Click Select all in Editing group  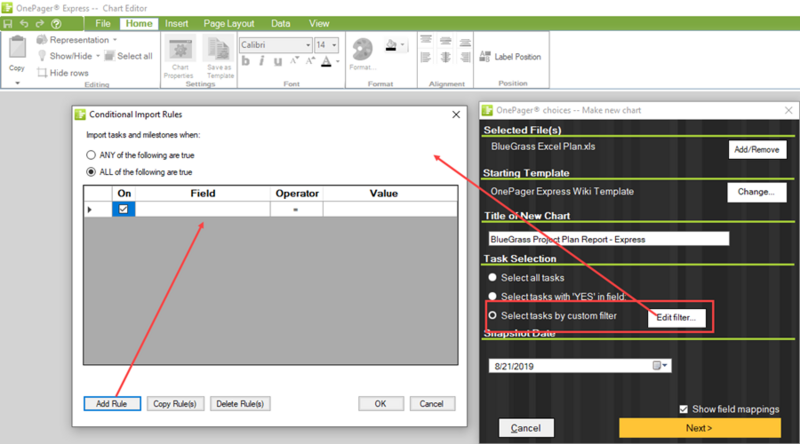pos(129,56)
